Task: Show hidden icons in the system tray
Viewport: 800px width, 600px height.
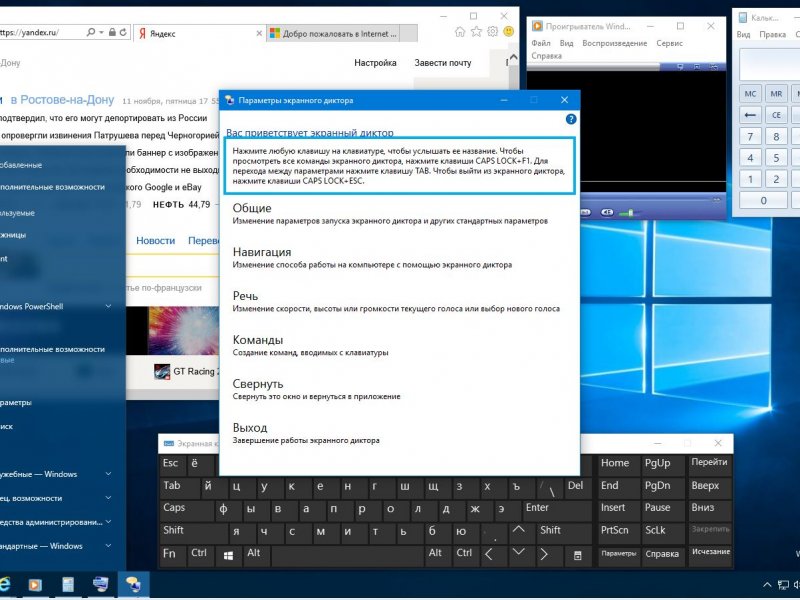Action: (x=767, y=585)
